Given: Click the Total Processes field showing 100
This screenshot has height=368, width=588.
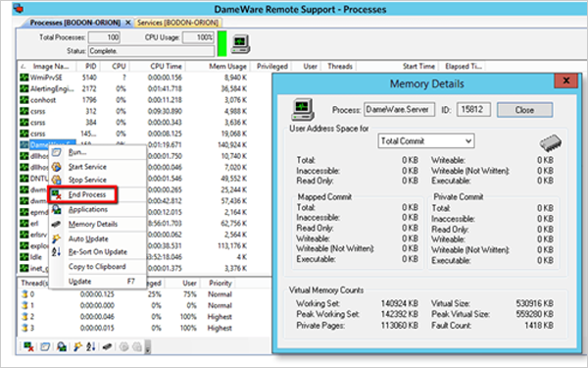Looking at the screenshot, I should point(104,37).
